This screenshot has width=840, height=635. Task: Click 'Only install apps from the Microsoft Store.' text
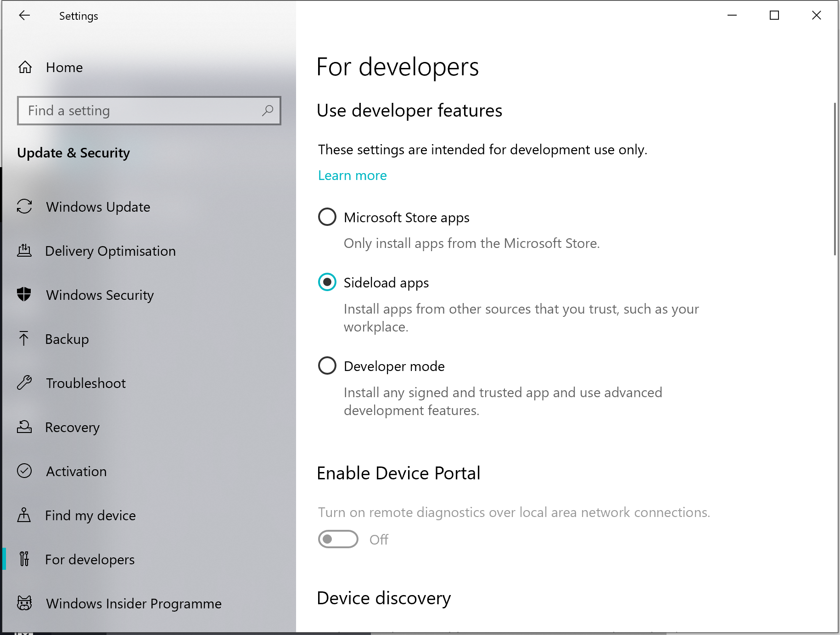472,243
